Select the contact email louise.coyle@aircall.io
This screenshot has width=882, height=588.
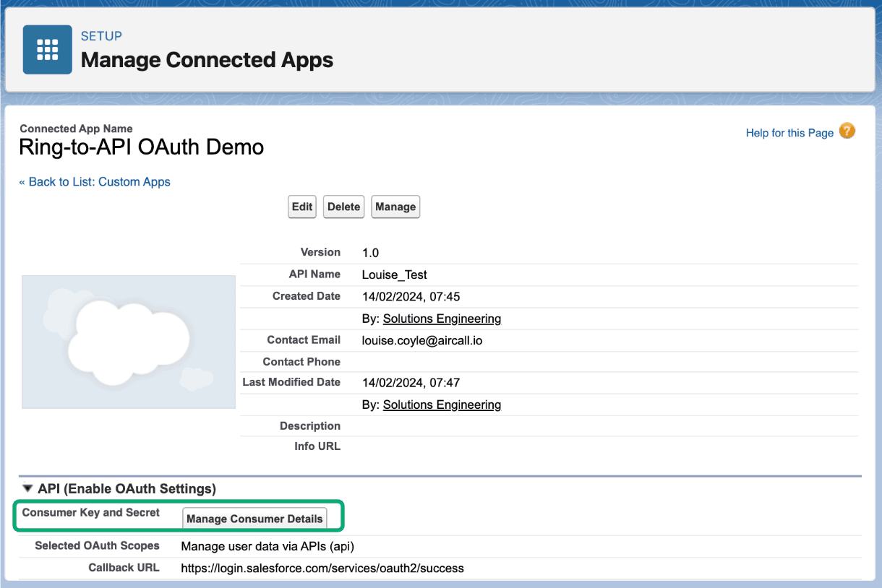pos(422,340)
